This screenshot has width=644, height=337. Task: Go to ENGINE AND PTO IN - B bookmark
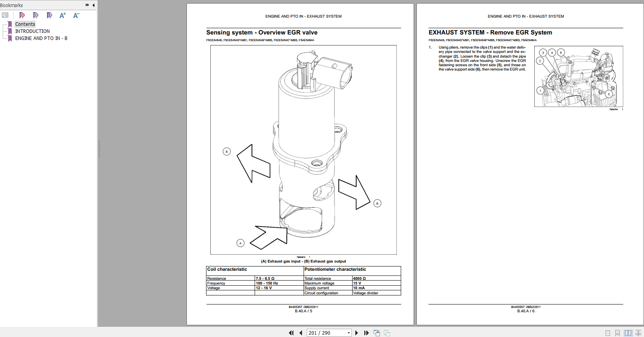(41, 38)
